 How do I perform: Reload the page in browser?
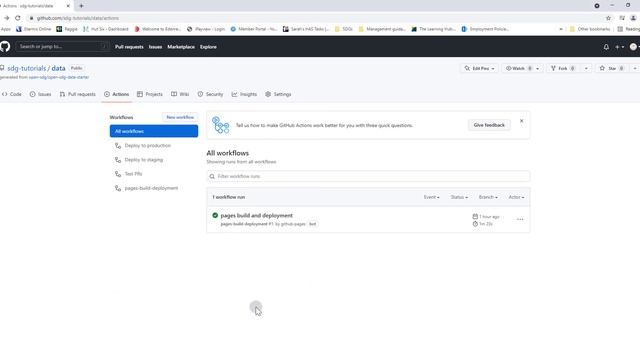pyautogui.click(x=18, y=18)
